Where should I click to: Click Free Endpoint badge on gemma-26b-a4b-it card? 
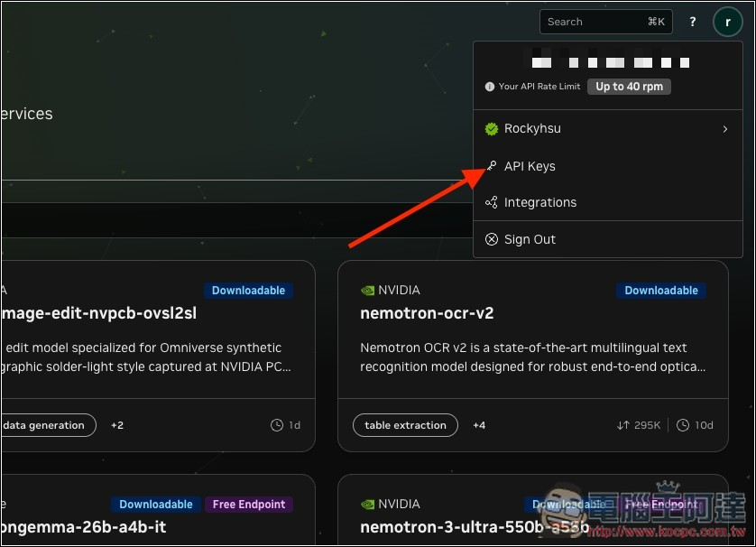click(249, 504)
